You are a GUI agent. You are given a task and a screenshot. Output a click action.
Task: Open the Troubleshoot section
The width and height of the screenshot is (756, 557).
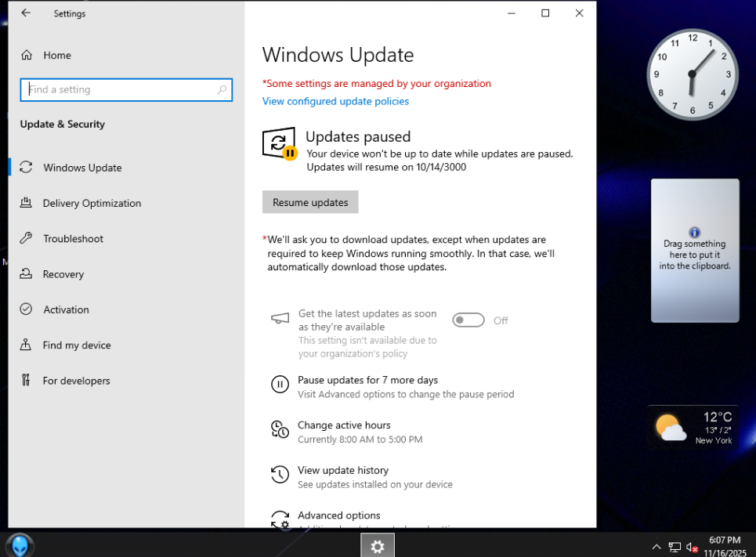point(73,239)
